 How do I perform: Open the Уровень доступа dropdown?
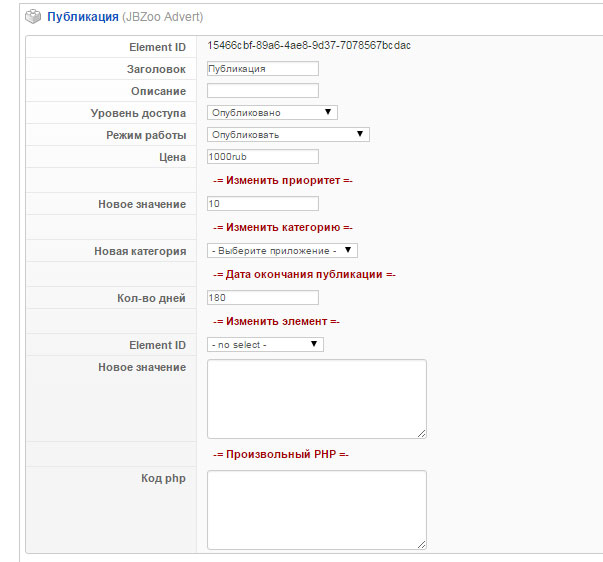(x=273, y=113)
